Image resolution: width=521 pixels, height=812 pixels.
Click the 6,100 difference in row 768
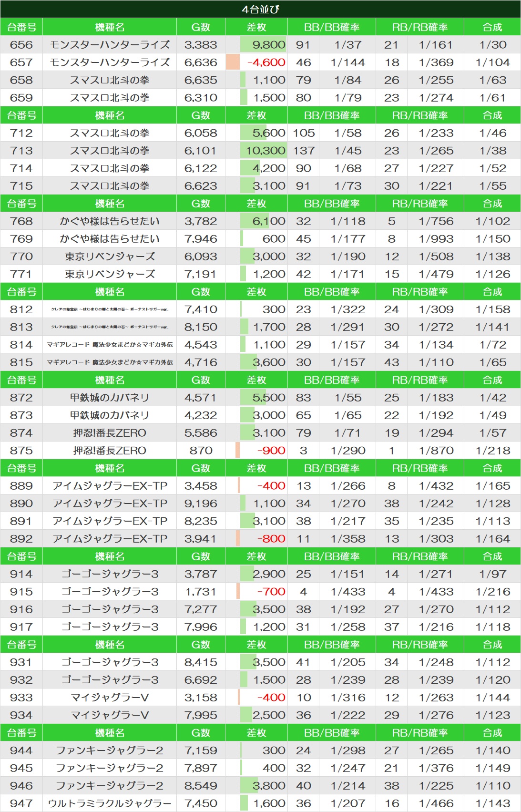pyautogui.click(x=269, y=221)
